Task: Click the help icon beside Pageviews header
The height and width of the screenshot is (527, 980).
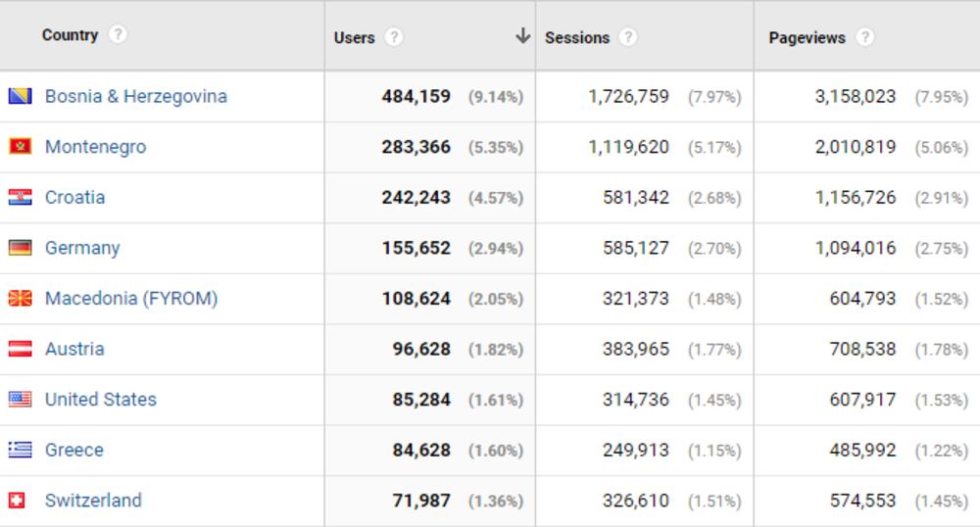Action: tap(864, 37)
